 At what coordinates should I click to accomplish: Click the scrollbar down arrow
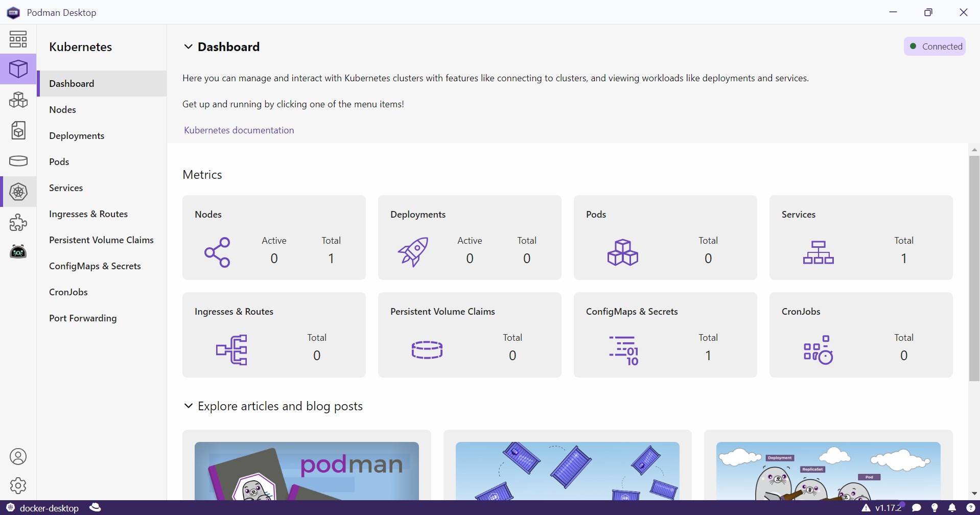pos(974,494)
